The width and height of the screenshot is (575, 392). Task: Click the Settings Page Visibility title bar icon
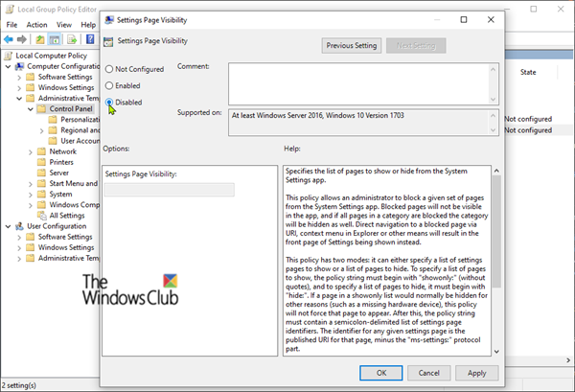click(x=109, y=20)
